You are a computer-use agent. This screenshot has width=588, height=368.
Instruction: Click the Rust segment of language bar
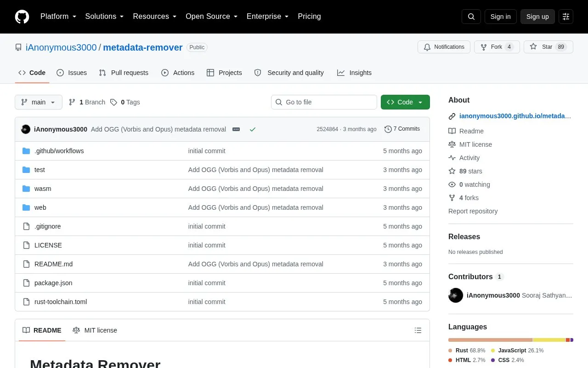pos(490,340)
